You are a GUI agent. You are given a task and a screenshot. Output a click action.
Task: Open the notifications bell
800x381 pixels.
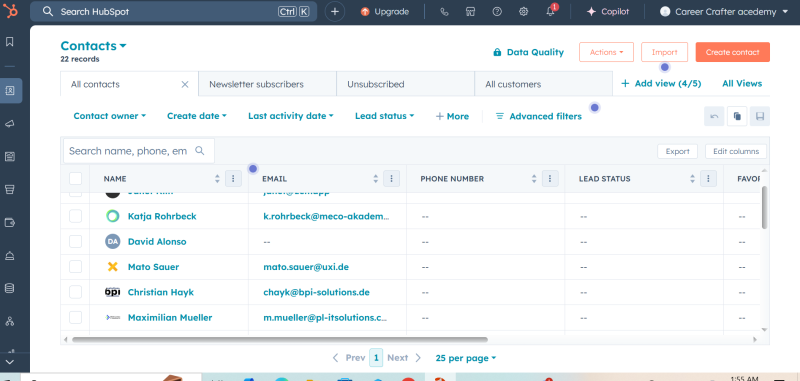point(551,11)
